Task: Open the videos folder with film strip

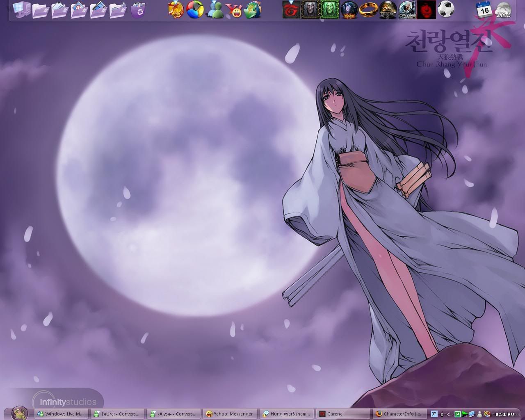Action: [x=99, y=10]
